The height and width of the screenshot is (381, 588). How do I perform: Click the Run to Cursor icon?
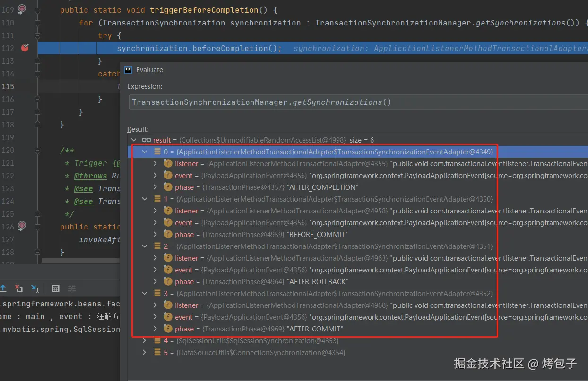35,288
